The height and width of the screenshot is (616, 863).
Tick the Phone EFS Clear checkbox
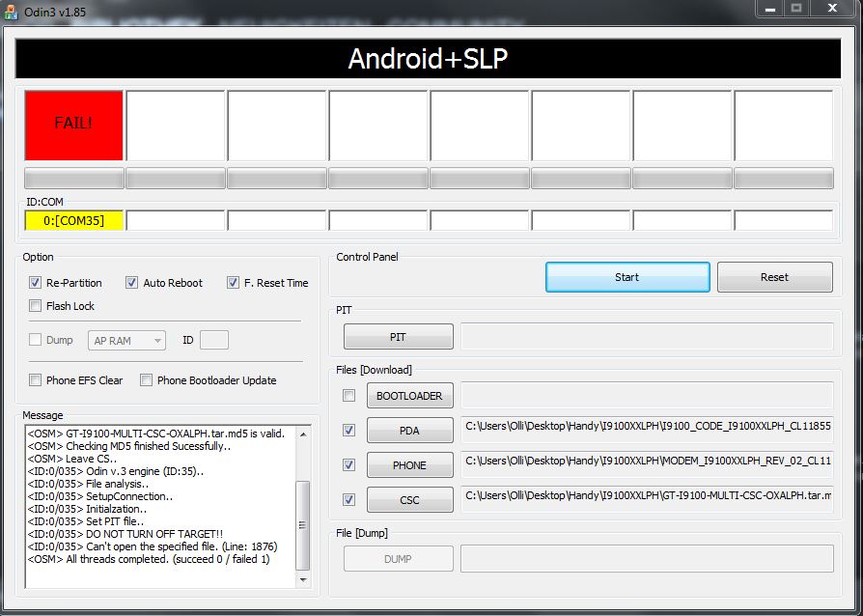point(35,380)
